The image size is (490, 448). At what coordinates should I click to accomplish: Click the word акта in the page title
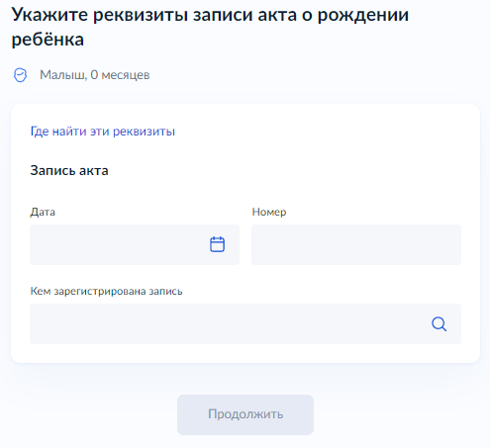(277, 15)
